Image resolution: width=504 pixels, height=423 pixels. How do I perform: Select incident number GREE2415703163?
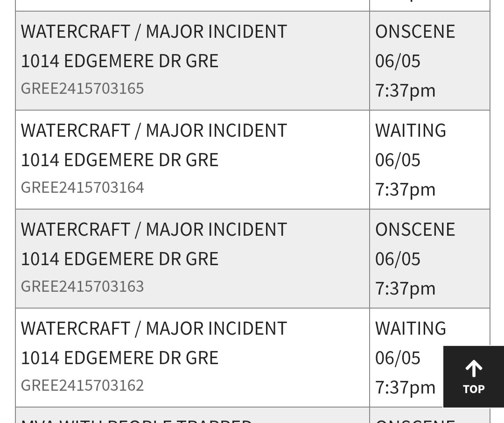point(82,287)
